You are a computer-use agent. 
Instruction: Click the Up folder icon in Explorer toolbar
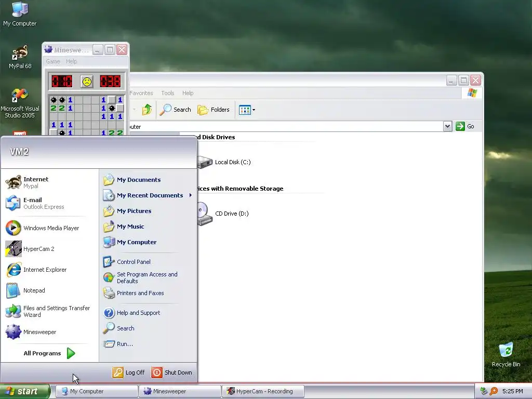pos(147,110)
